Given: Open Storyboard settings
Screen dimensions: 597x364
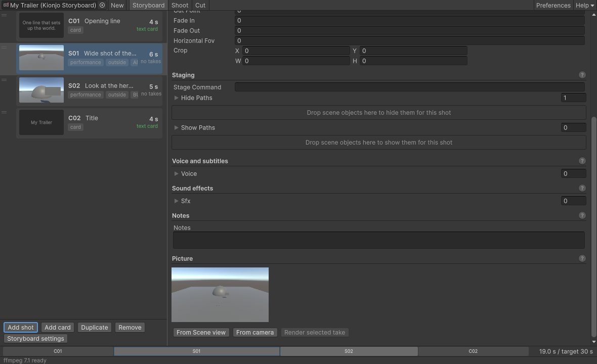Looking at the screenshot, I should coord(35,339).
